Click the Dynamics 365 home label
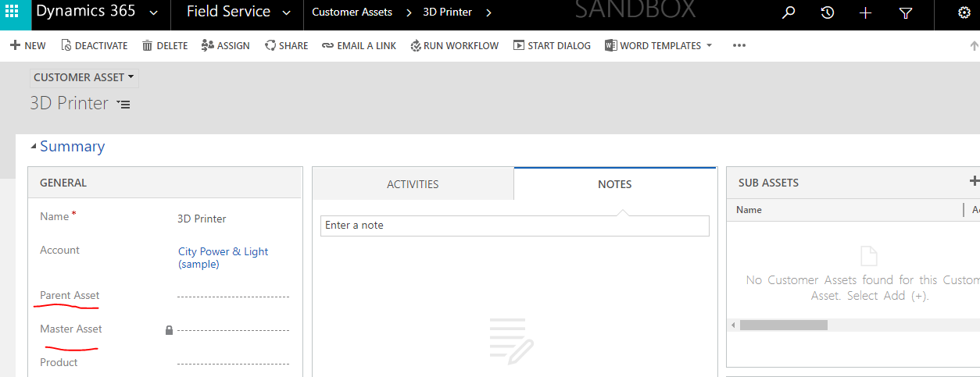This screenshot has height=377, width=980. tap(86, 12)
